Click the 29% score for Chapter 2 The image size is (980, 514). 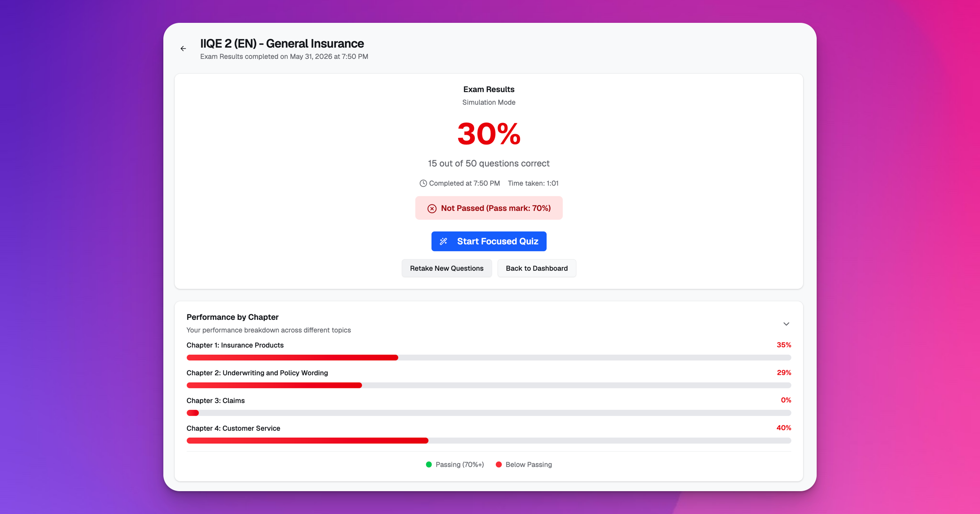point(784,373)
